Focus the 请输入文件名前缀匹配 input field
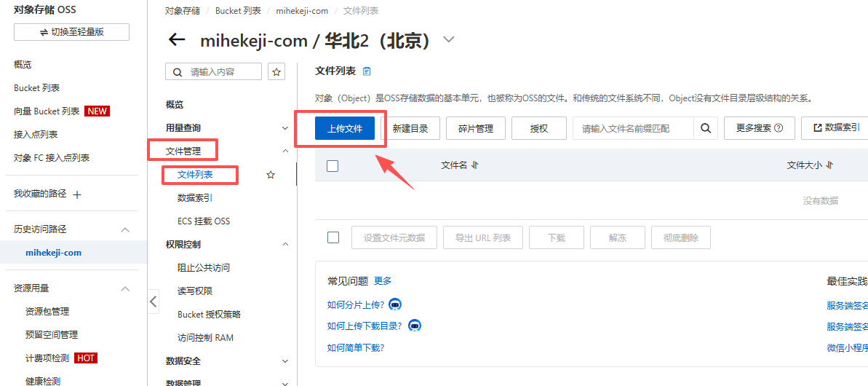 (x=633, y=128)
